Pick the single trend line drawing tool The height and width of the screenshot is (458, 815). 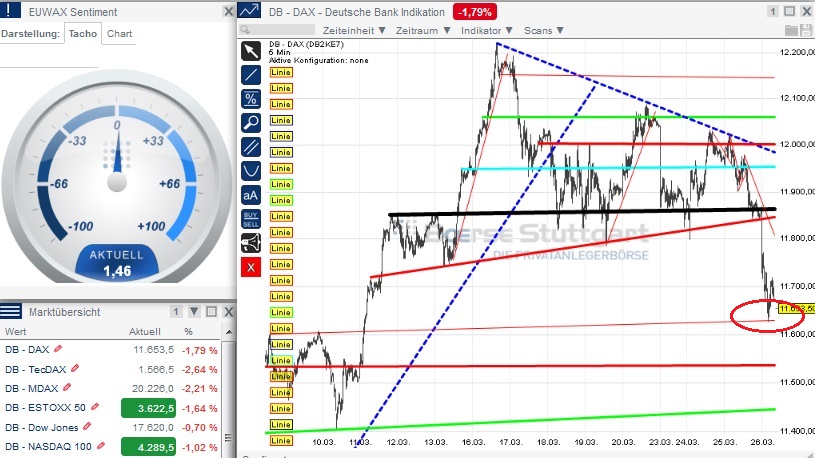(x=251, y=75)
